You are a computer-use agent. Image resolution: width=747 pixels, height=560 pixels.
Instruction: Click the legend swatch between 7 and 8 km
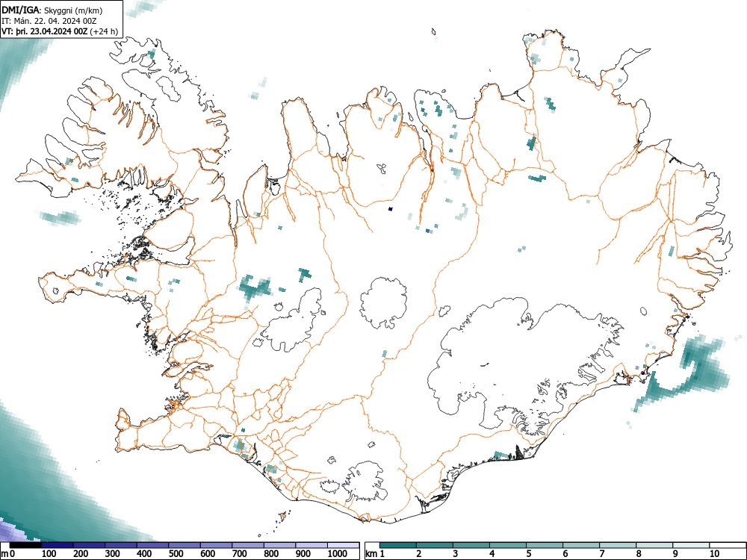pos(618,545)
